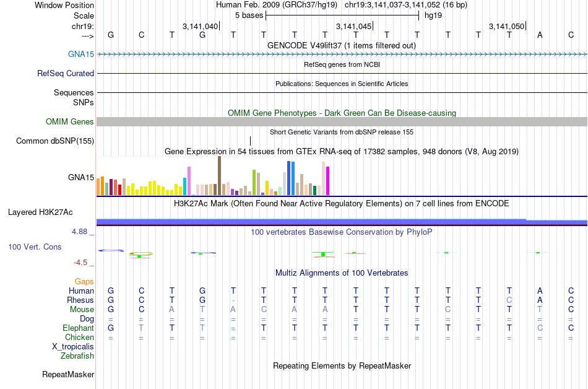This screenshot has height=389, width=588.
Task: Click the Human Feb. 2009 (GRCh37/hg19) assembly text
Action: 277,5
